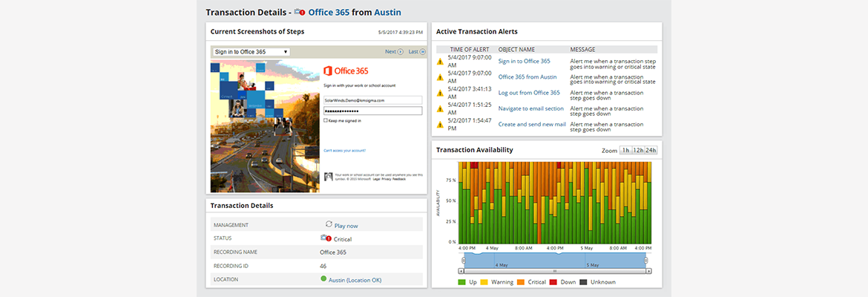Click the chart horizontal scrollbar track
This screenshot has width=868, height=297.
(555, 272)
